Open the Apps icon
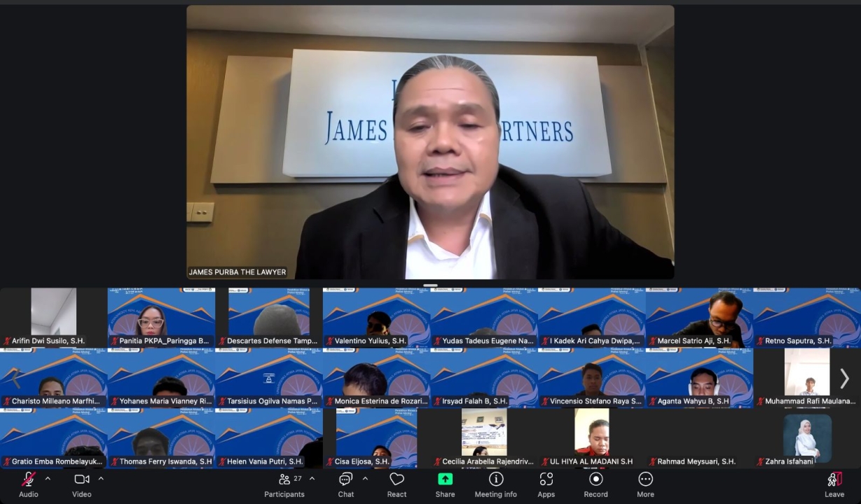 click(x=546, y=479)
